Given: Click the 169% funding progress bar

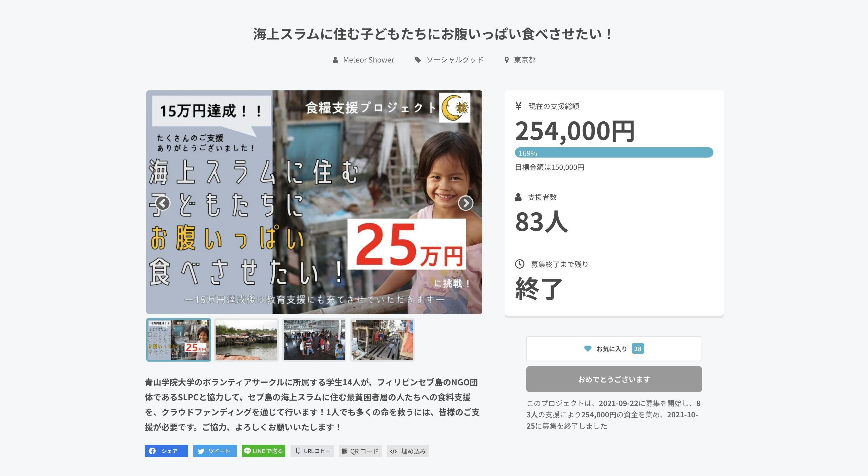Looking at the screenshot, I should [614, 152].
